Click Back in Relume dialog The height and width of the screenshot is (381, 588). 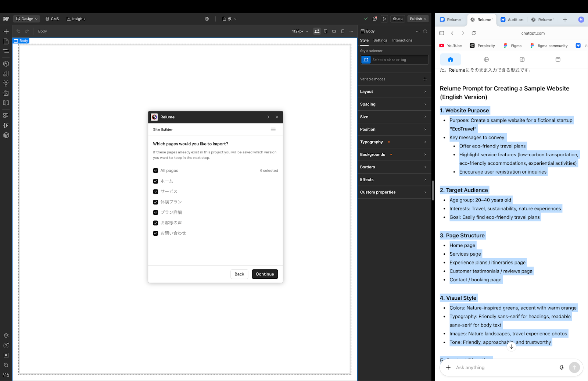239,274
